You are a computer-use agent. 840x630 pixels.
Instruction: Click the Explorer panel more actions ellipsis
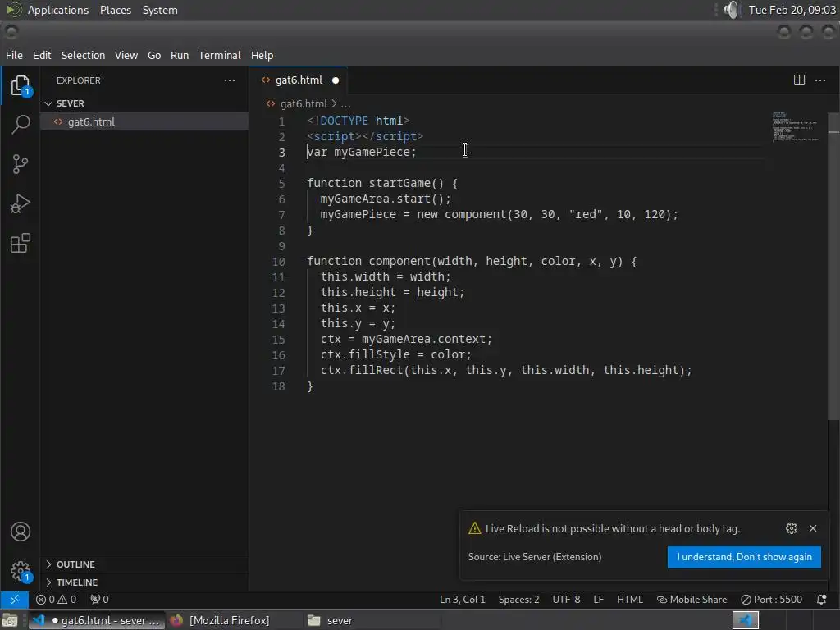click(230, 80)
